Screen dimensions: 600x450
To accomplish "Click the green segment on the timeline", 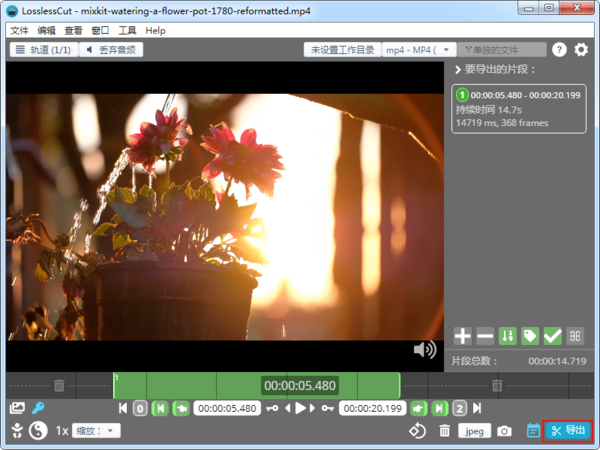I will click(x=200, y=385).
